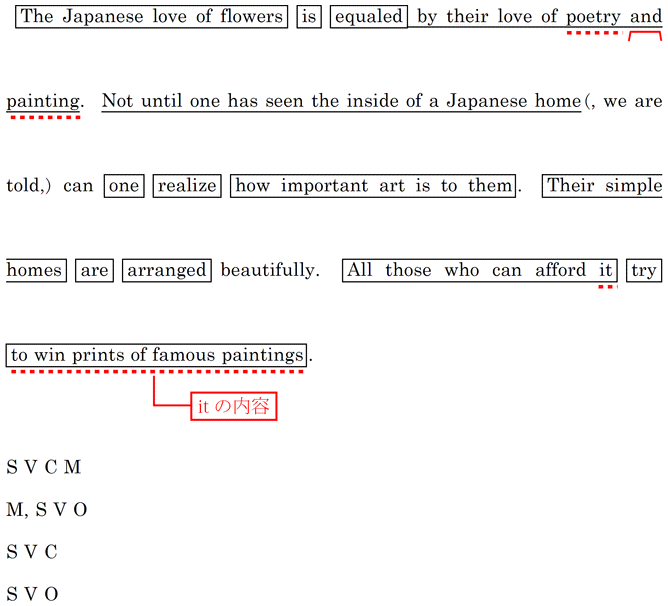Click the boxed verb "realize"

tap(187, 186)
